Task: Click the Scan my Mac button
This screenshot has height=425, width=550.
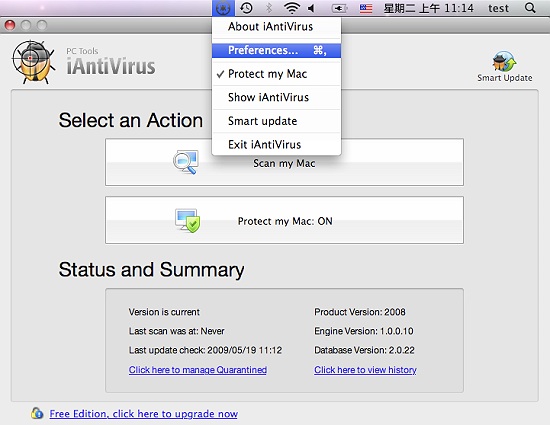Action: [x=284, y=162]
